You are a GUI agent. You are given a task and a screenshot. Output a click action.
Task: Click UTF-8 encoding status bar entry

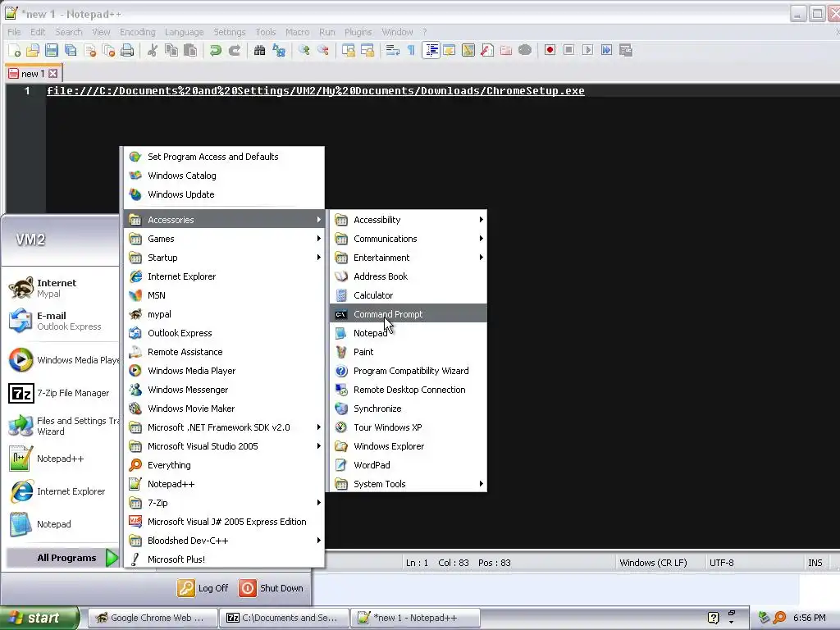722,563
